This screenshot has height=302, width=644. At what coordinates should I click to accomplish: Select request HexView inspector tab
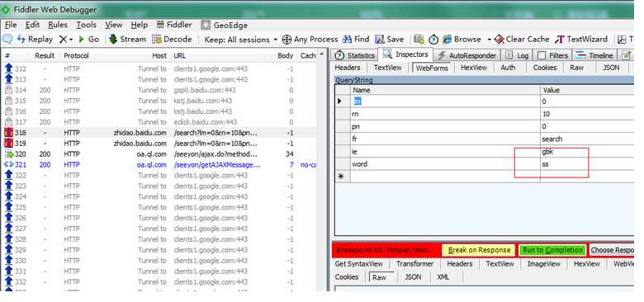pyautogui.click(x=474, y=68)
